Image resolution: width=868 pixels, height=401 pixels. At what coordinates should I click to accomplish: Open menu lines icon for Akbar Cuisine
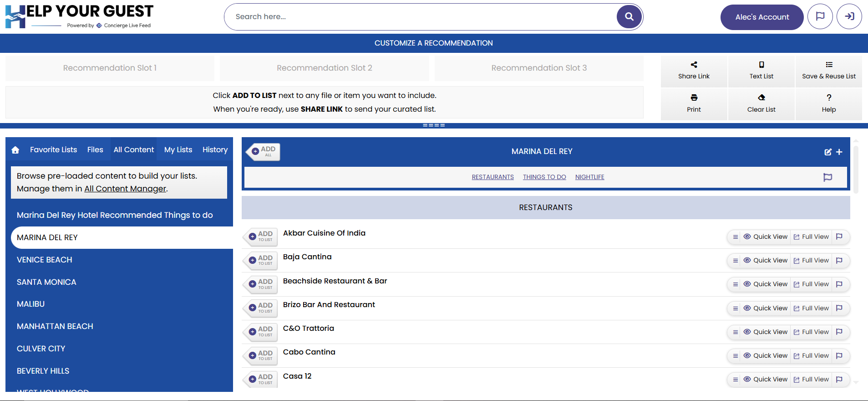tap(735, 237)
